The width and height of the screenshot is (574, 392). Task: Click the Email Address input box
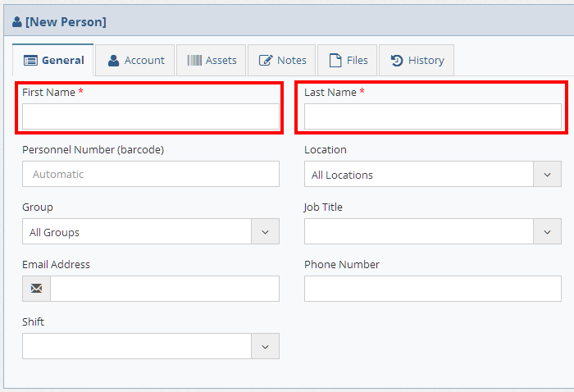click(x=164, y=289)
